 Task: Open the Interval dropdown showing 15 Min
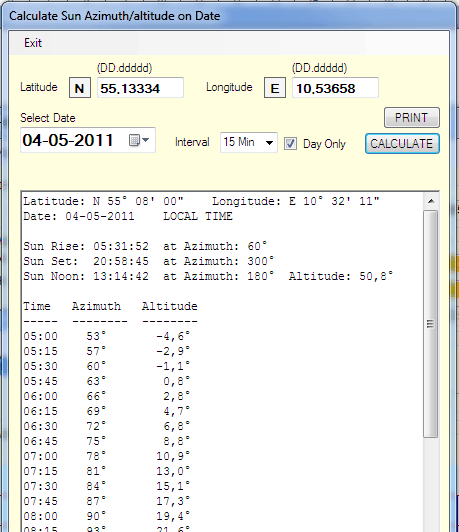pyautogui.click(x=249, y=142)
